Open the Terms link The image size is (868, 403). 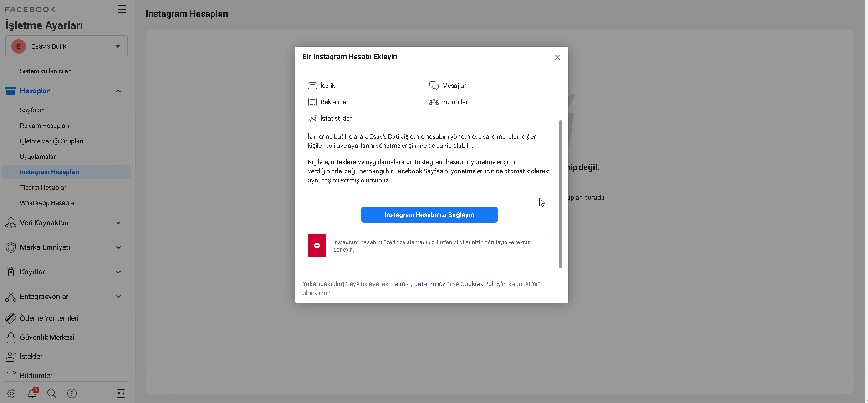pyautogui.click(x=400, y=284)
